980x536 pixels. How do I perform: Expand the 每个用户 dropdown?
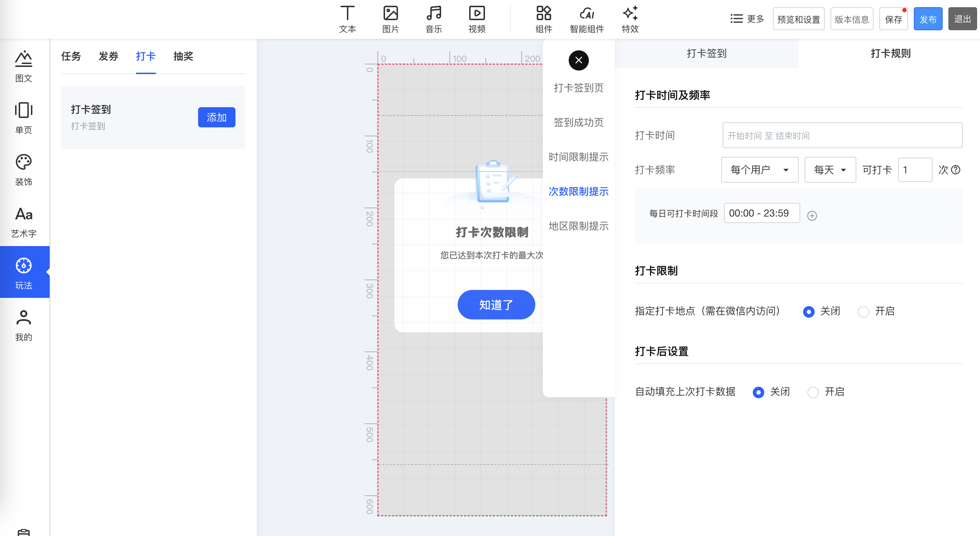pyautogui.click(x=759, y=170)
